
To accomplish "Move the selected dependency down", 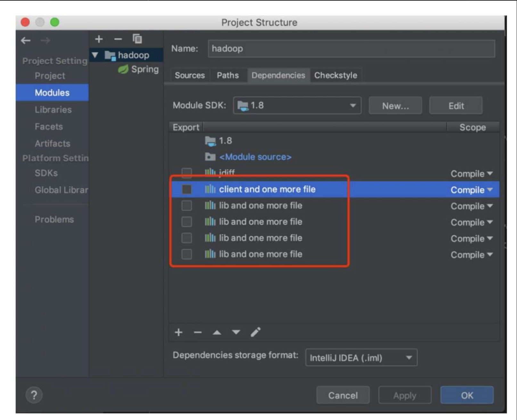I will (x=236, y=332).
